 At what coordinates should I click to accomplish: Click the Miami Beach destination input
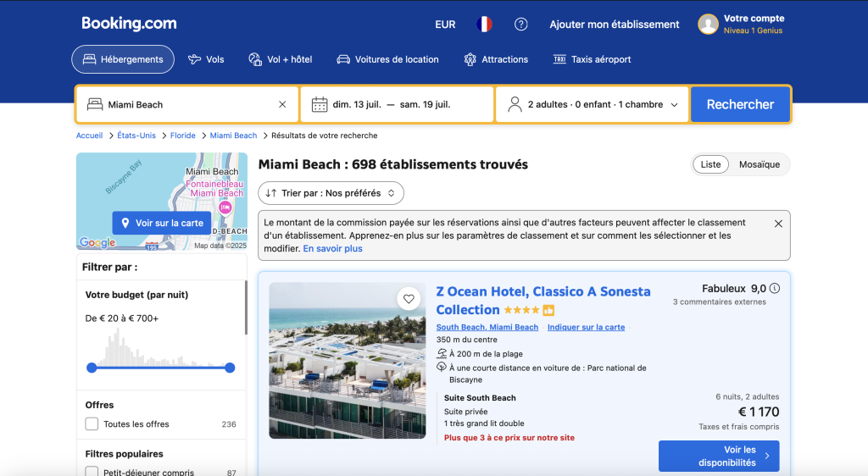188,104
